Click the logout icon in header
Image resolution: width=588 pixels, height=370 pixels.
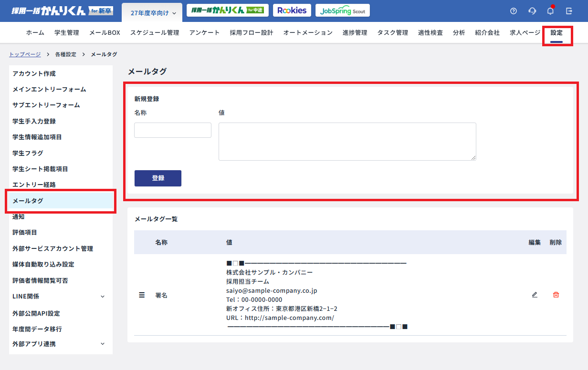(569, 11)
